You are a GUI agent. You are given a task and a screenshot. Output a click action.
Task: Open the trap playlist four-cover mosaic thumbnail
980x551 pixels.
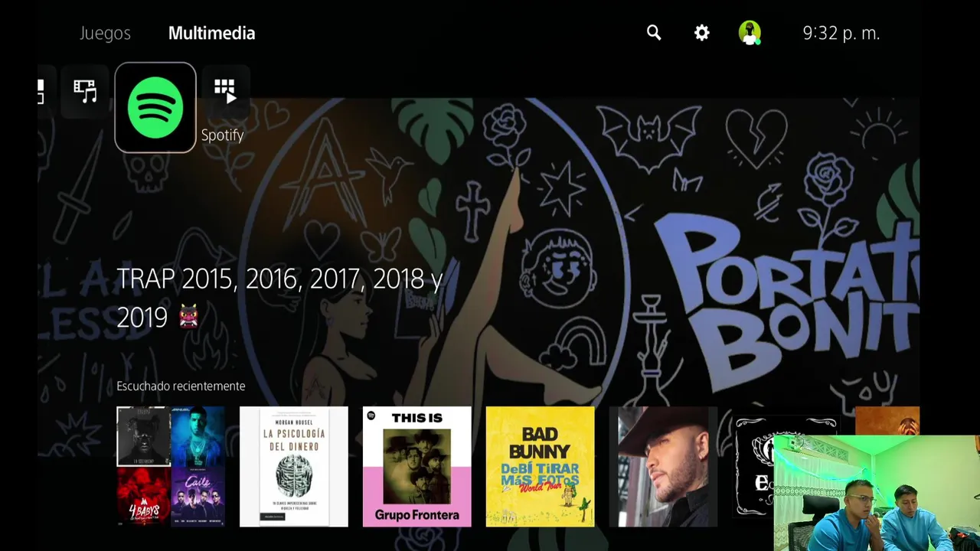(x=171, y=467)
